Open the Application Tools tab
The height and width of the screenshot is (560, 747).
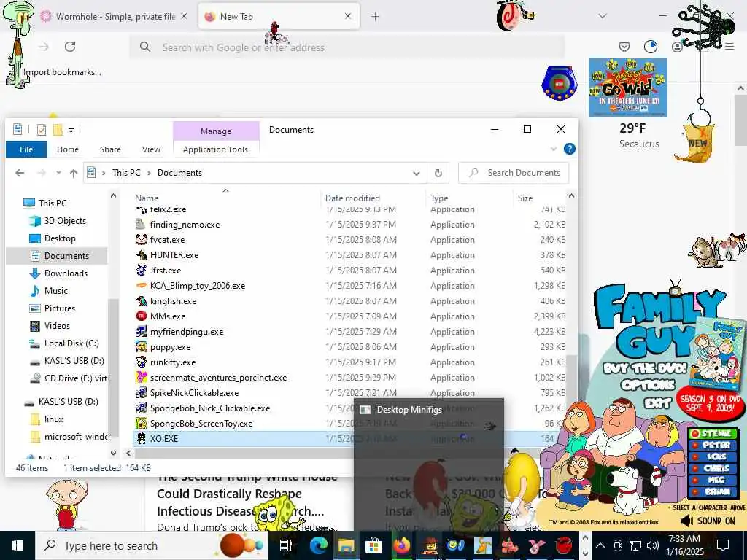pyautogui.click(x=215, y=149)
